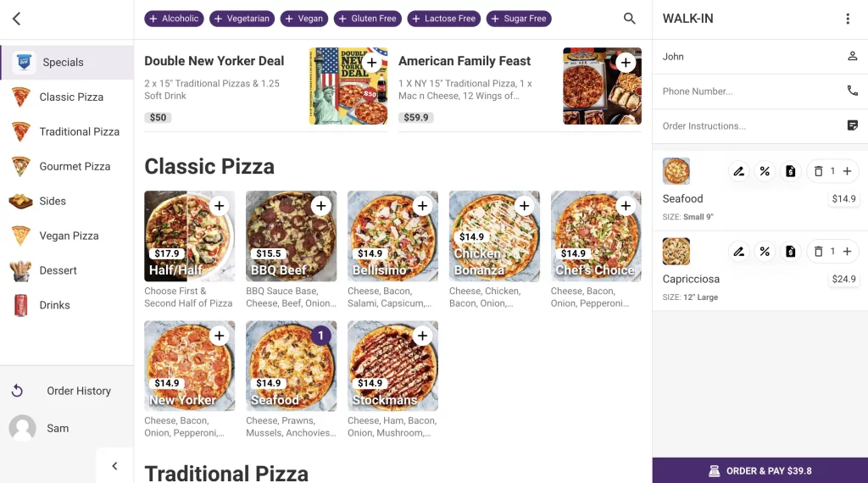Click the note icon in Order Instructions
This screenshot has width=868, height=483.
tap(853, 125)
